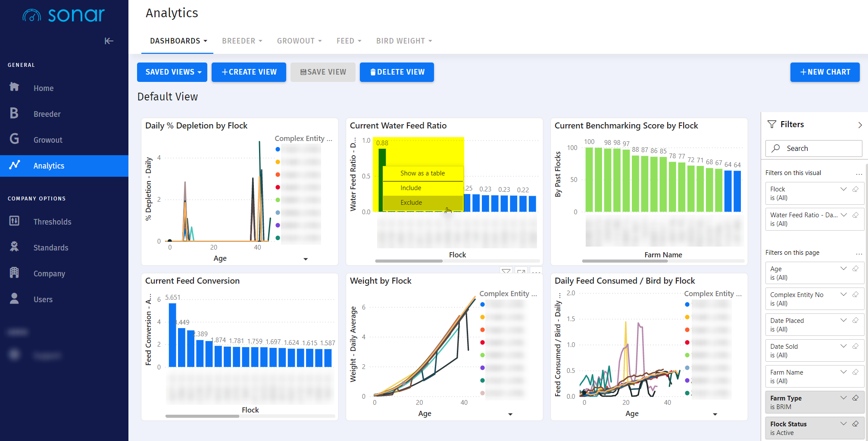This screenshot has width=868, height=441.
Task: Expand the Date Placed filter card
Action: tap(843, 320)
